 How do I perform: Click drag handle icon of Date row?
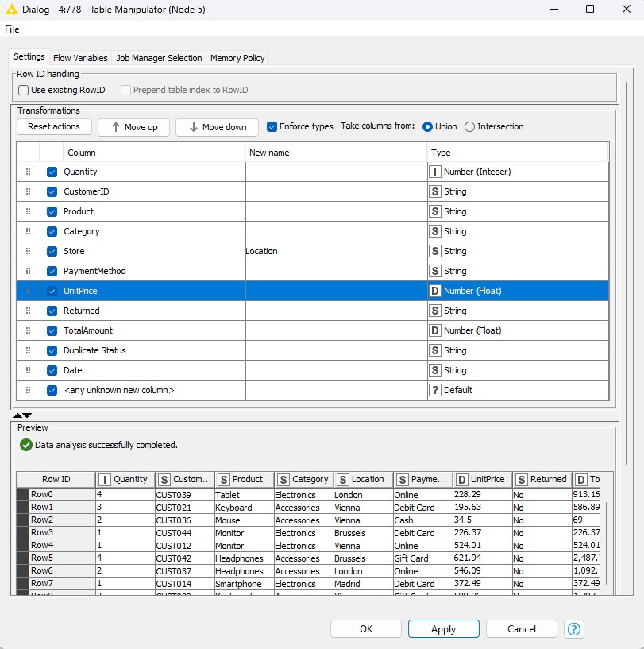point(28,370)
